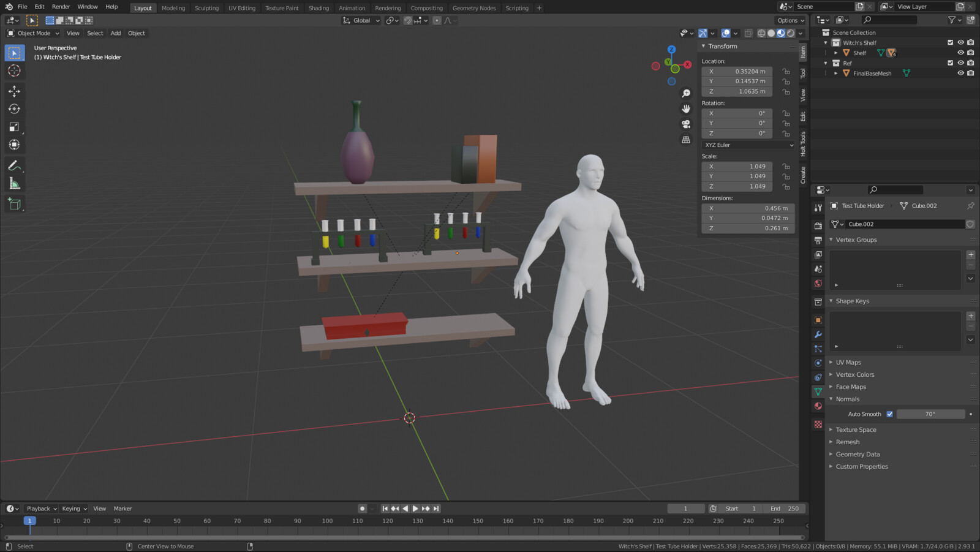
Task: Exclude Ref collection checkbox
Action: [x=951, y=62]
